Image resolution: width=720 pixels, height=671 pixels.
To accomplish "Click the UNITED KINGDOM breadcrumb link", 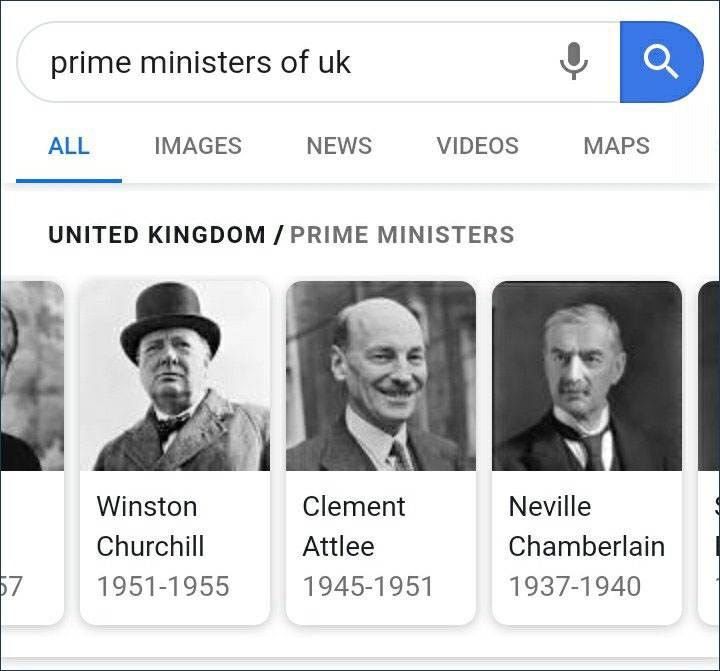I will (x=157, y=236).
